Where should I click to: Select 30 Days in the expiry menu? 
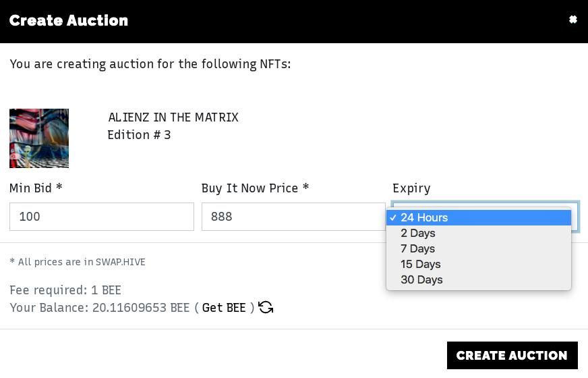tap(479, 279)
